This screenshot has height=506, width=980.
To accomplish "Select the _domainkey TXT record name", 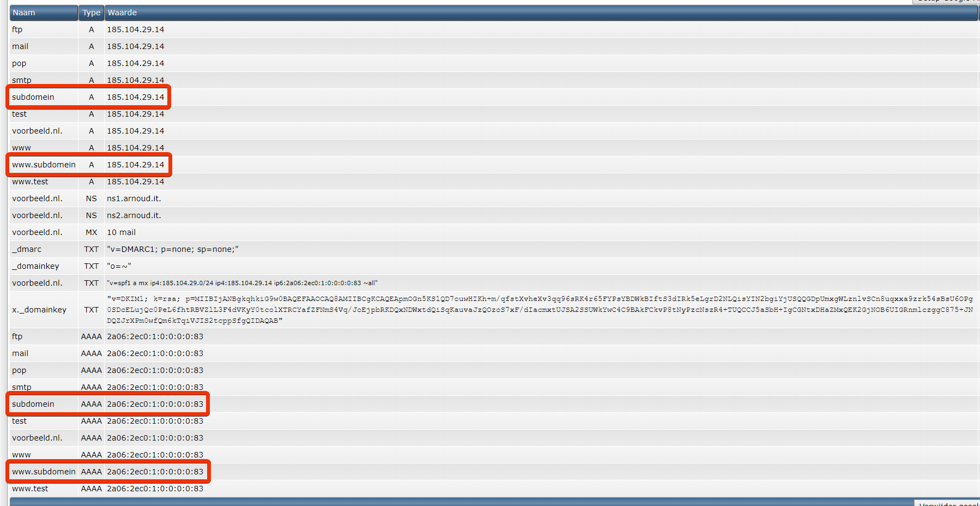I will (x=35, y=266).
